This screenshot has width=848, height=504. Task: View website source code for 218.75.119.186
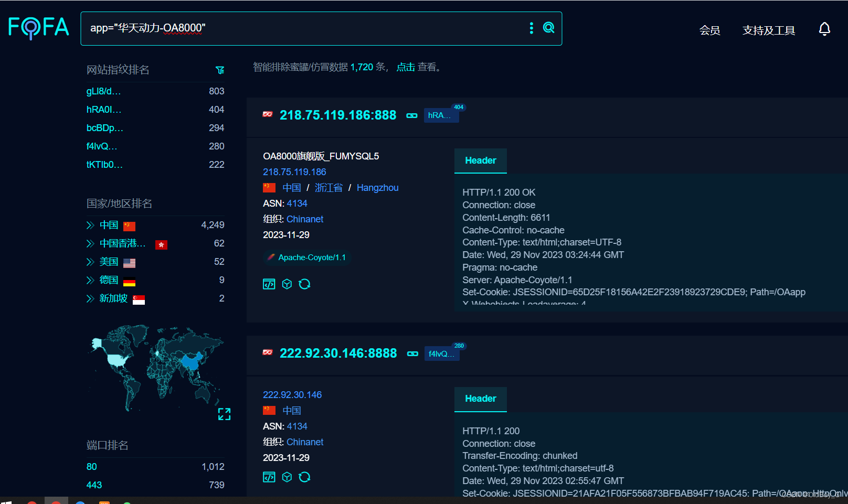coord(269,284)
